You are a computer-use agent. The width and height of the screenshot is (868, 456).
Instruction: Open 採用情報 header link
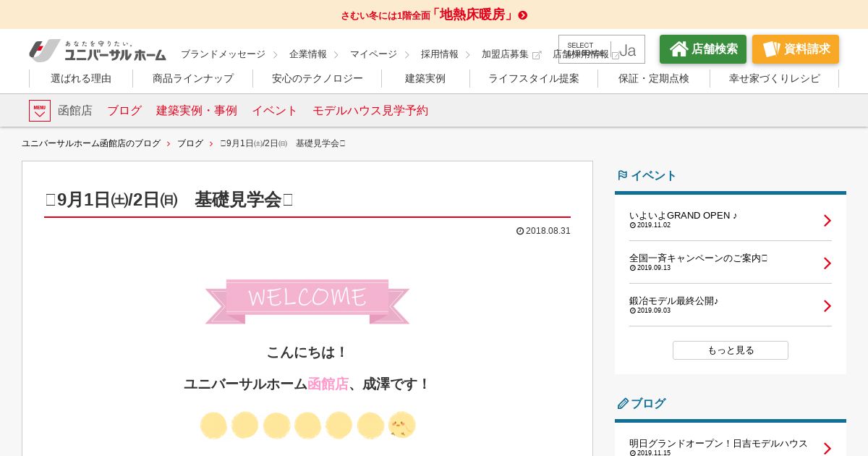[440, 54]
